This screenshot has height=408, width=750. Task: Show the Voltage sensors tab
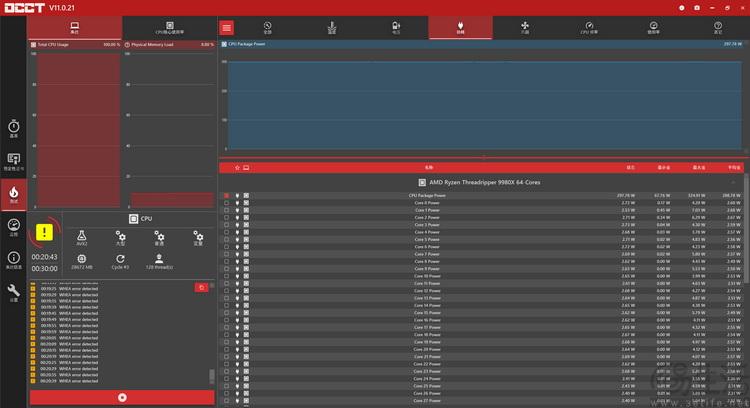[x=396, y=28]
